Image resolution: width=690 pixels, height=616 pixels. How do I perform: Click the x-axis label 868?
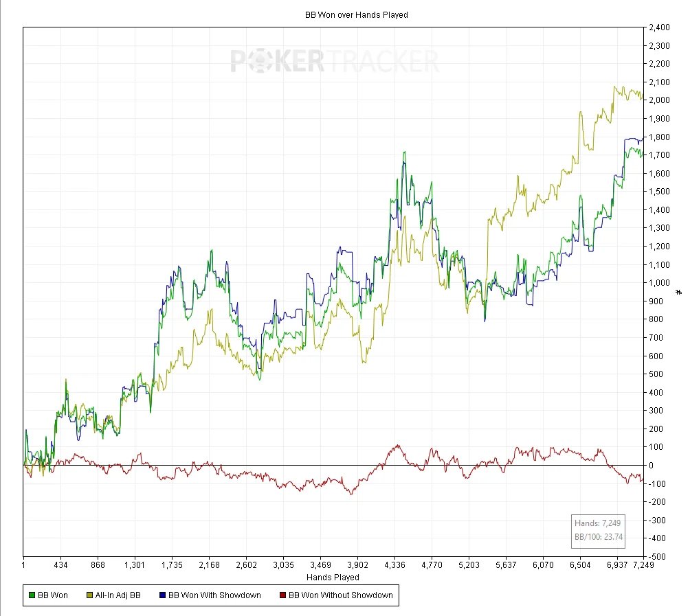pyautogui.click(x=98, y=565)
